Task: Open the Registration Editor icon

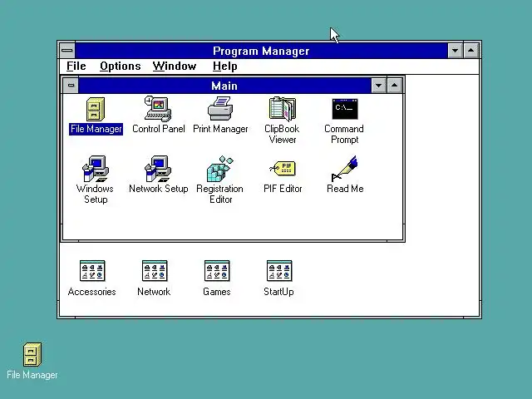Action: (x=220, y=169)
